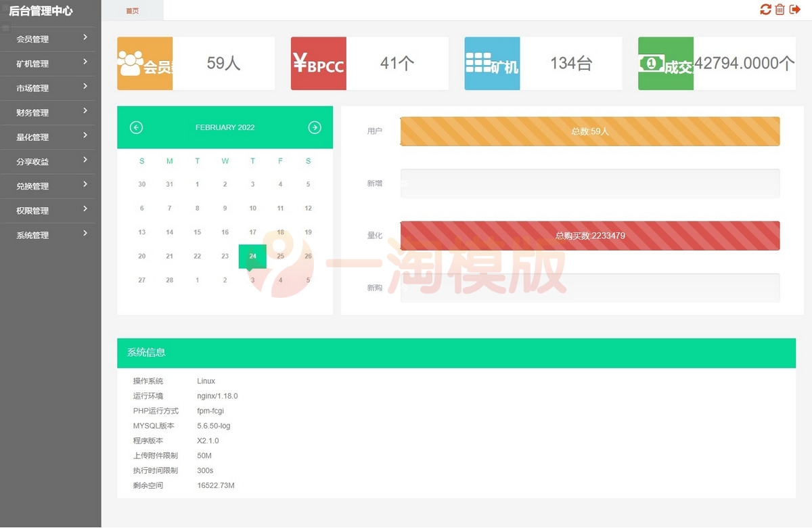Viewport: 812px width, 528px height.
Task: Expand the 财务管理 sidebar menu
Action: click(51, 112)
